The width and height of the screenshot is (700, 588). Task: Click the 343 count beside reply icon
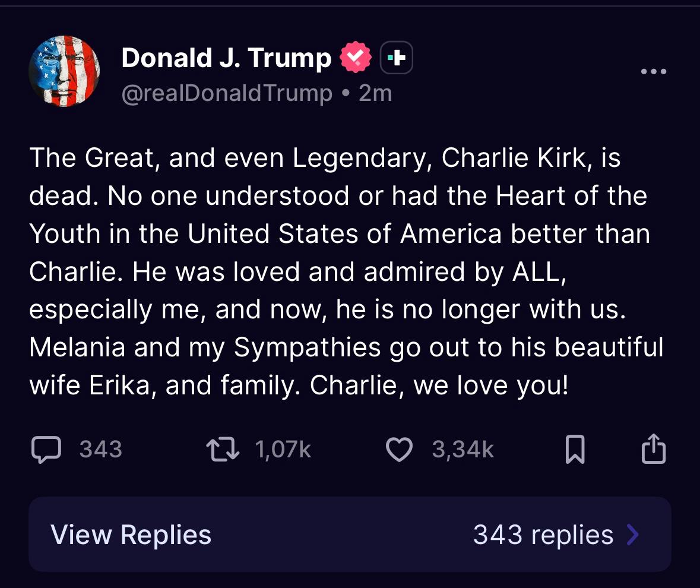[100, 450]
